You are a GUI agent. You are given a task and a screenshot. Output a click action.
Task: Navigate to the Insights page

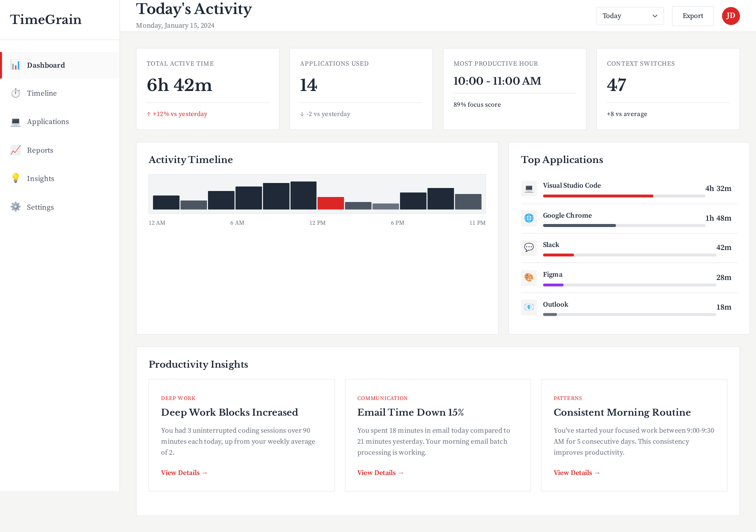(40, 178)
